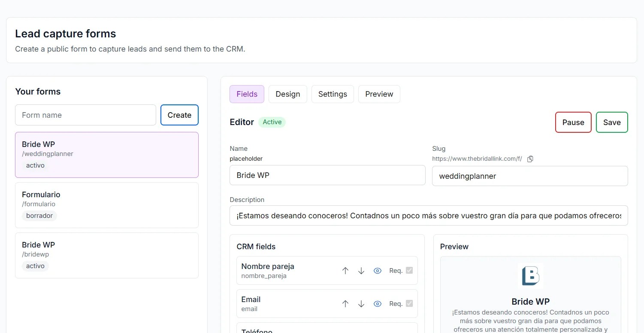Move Nombre pareja field down
The width and height of the screenshot is (644, 333).
(x=361, y=271)
